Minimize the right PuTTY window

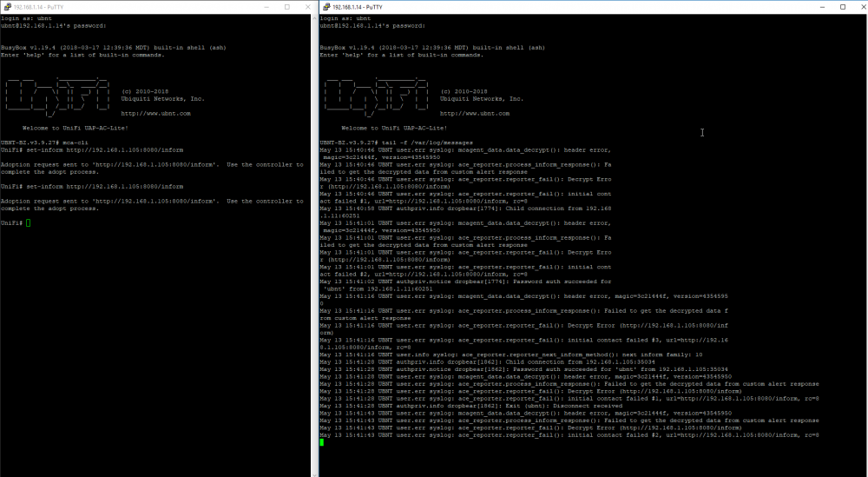(x=822, y=7)
